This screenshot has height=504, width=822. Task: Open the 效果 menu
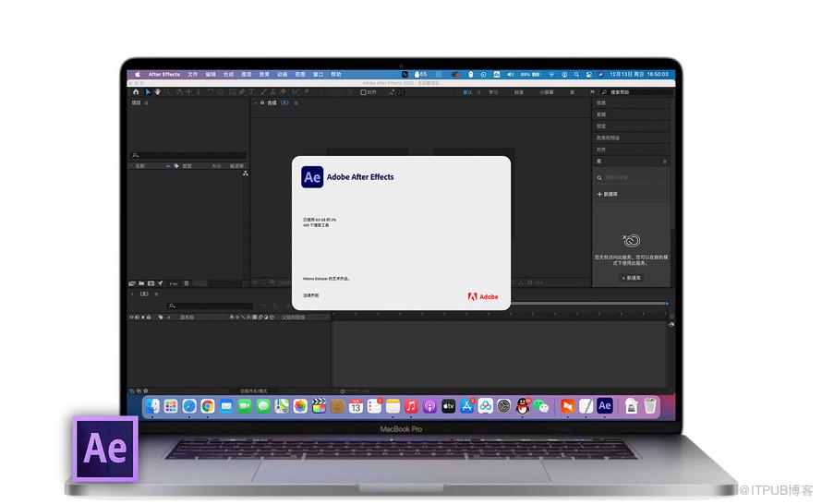(x=264, y=75)
